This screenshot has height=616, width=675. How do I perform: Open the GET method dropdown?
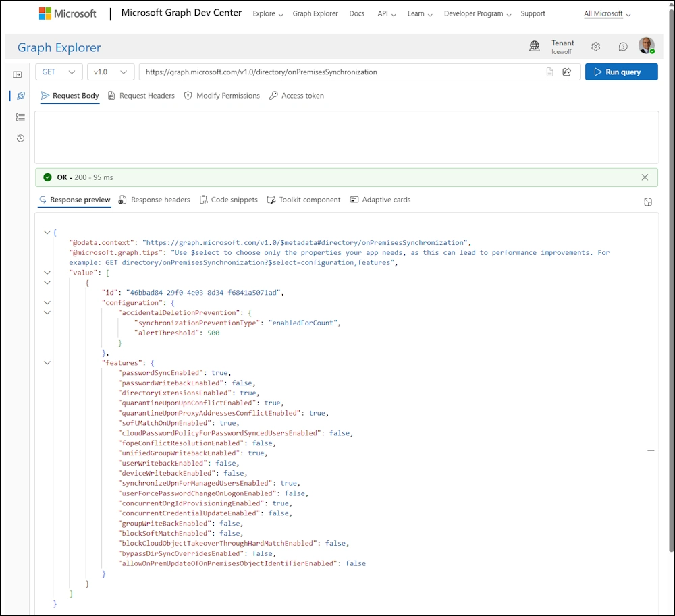point(59,72)
